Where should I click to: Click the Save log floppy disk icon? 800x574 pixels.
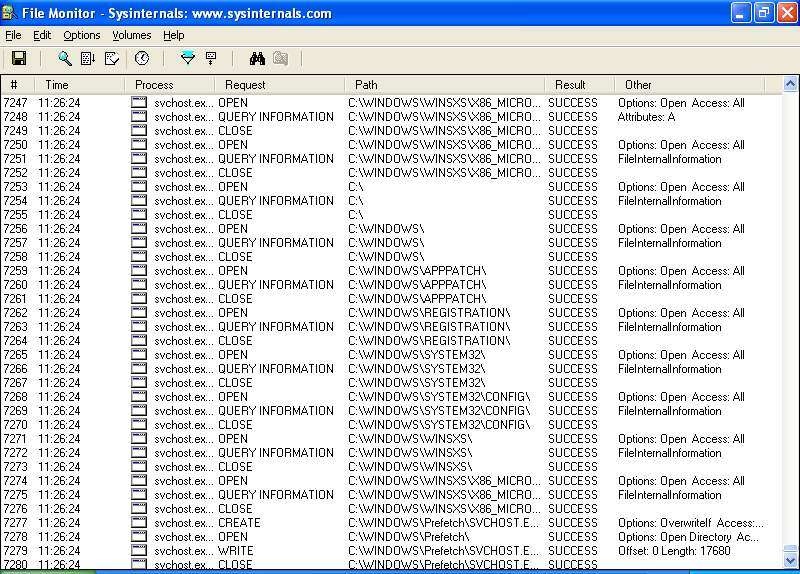click(18, 59)
